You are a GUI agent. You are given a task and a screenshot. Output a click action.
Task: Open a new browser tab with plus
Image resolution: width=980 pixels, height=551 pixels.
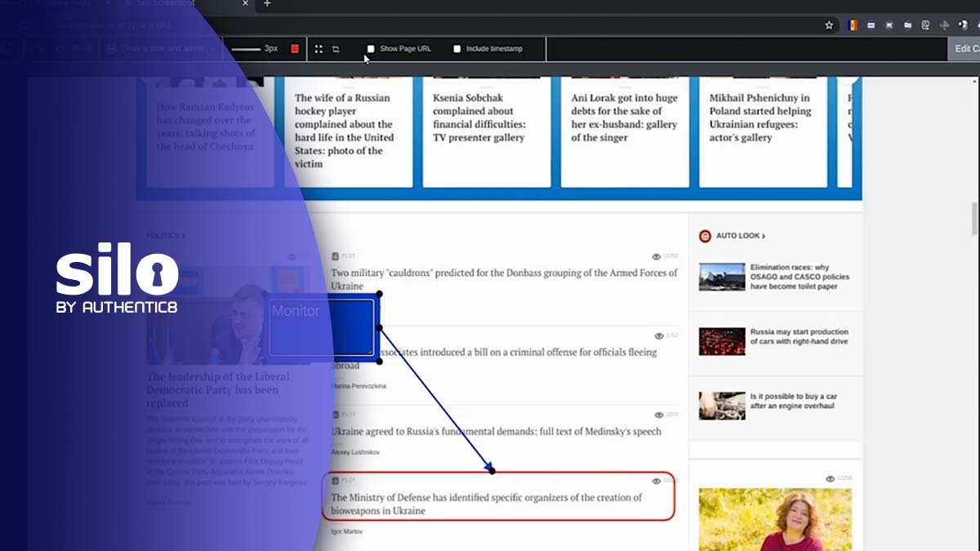click(x=266, y=4)
